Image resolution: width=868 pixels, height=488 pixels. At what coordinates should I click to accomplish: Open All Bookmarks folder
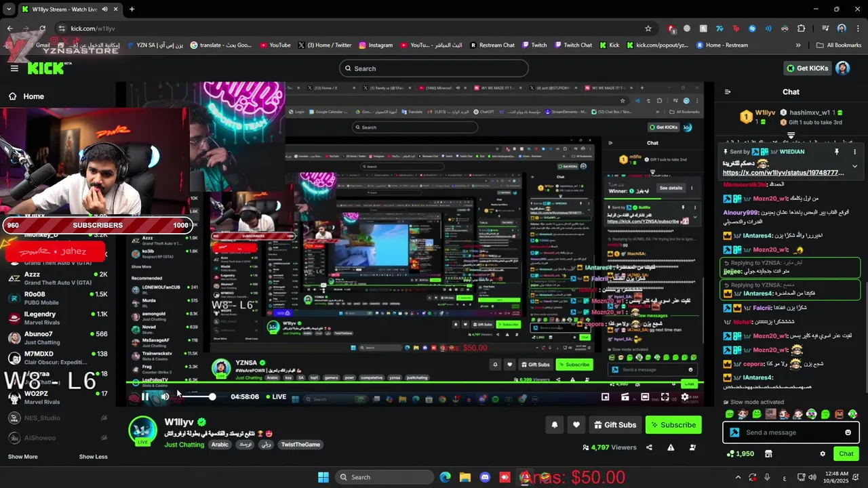tap(839, 45)
